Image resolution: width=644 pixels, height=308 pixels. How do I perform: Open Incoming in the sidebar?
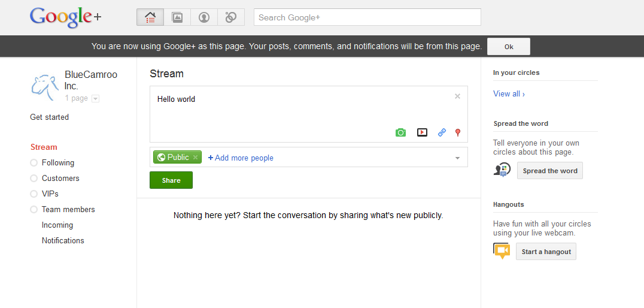click(57, 225)
